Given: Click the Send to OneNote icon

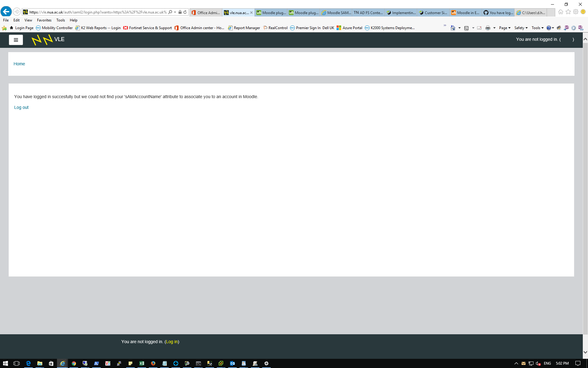Looking at the screenshot, I should 567,28.
